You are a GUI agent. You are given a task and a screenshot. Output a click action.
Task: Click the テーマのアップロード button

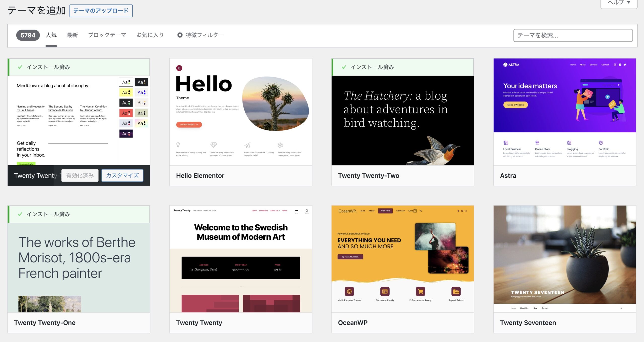(101, 11)
